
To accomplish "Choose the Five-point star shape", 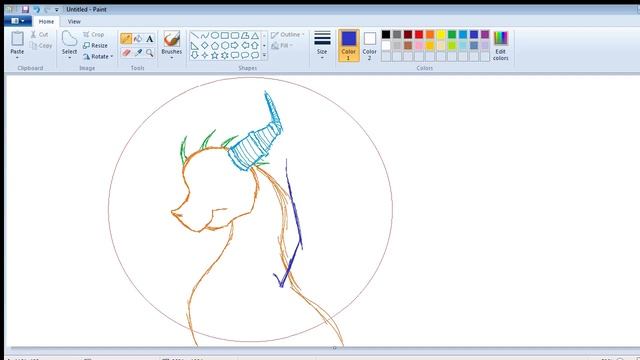I will pos(215,55).
